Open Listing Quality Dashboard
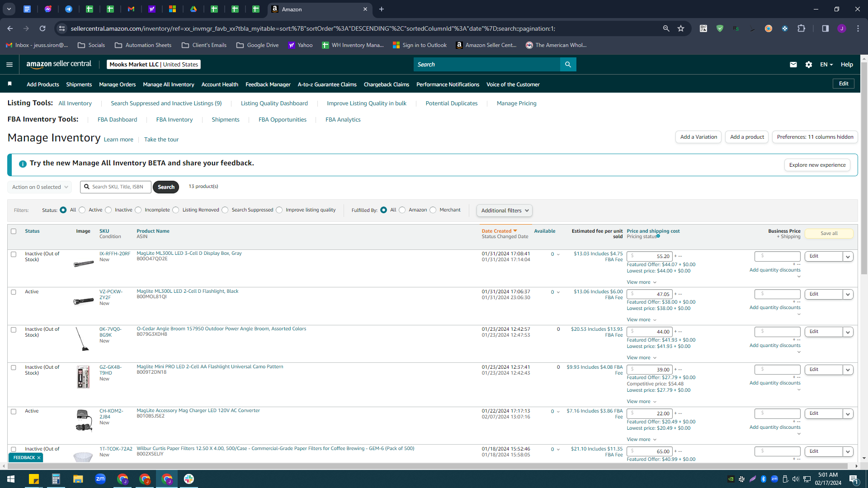 (x=274, y=103)
